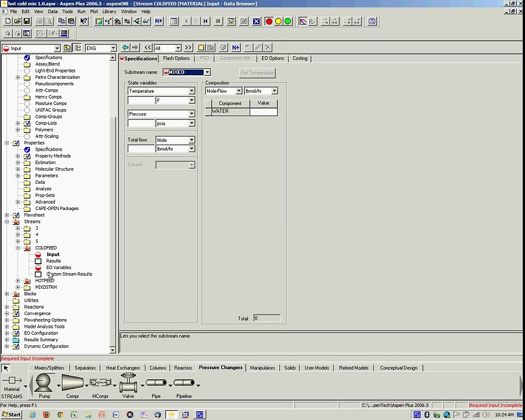Image resolution: width=525 pixels, height=420 pixels.
Task: Open the Mole-Flow composition basis dropdown
Action: pos(239,91)
